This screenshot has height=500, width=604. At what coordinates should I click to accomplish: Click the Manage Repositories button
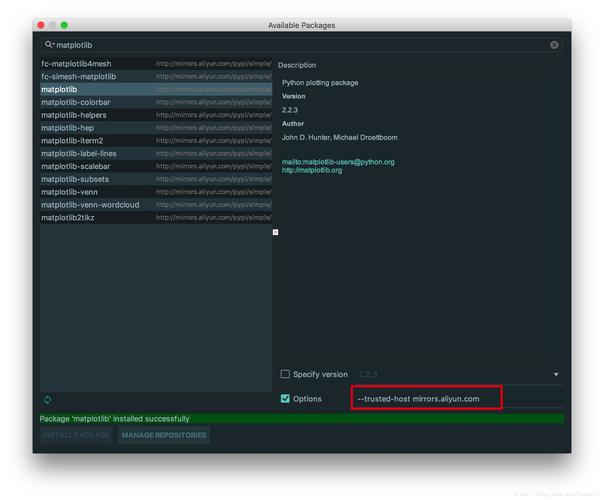tap(164, 435)
